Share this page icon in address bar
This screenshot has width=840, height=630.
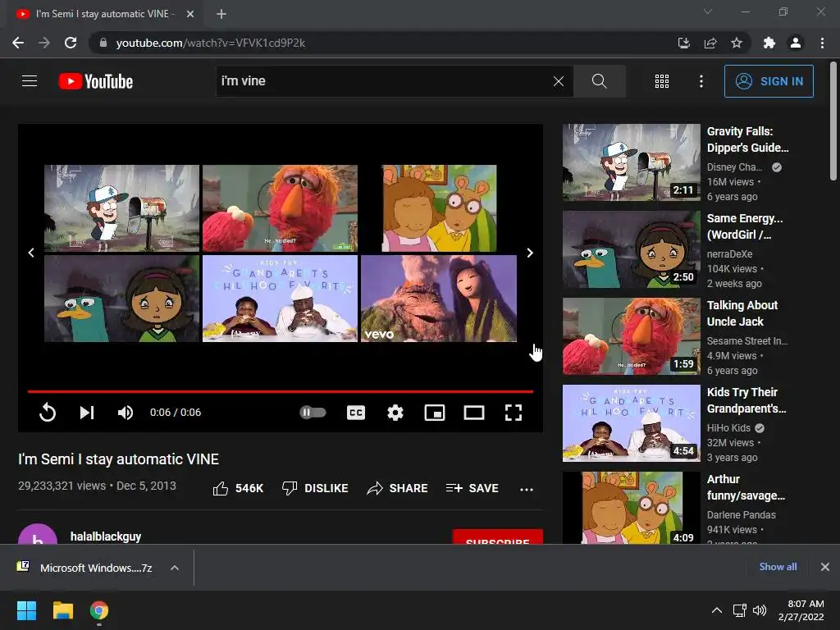pyautogui.click(x=710, y=43)
